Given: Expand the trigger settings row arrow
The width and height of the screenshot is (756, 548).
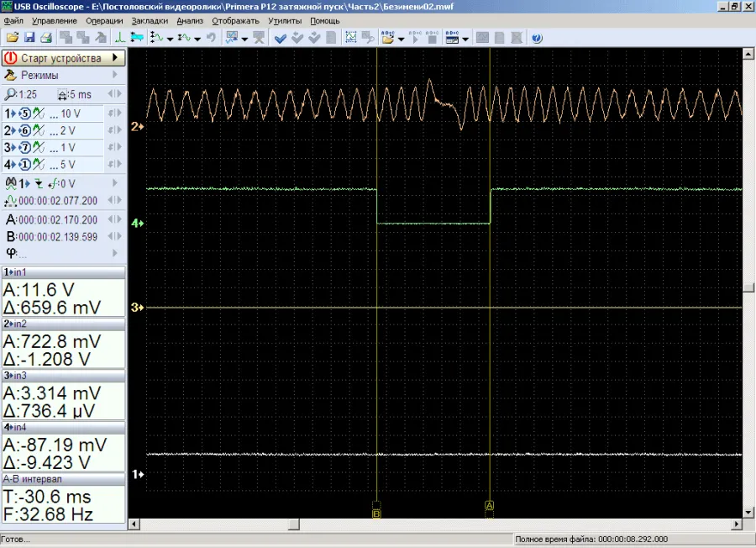Looking at the screenshot, I should click(115, 183).
